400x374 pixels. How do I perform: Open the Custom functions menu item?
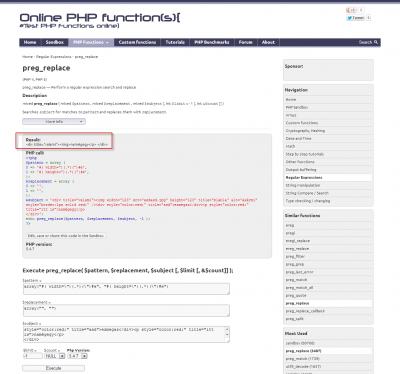(137, 42)
